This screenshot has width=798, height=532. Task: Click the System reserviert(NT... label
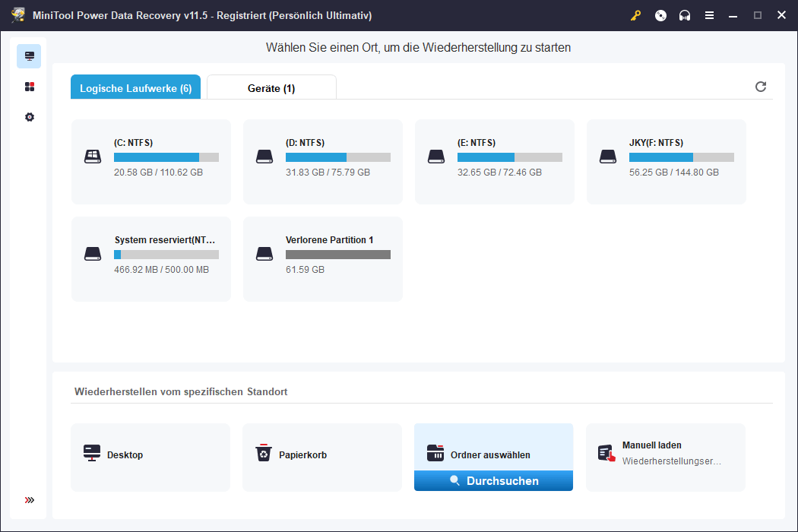click(164, 240)
